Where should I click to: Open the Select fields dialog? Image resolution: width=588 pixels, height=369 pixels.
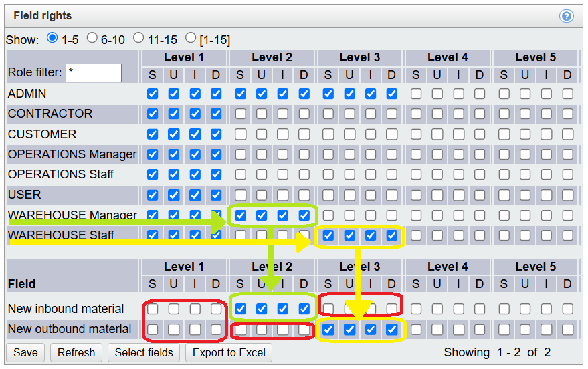(144, 352)
